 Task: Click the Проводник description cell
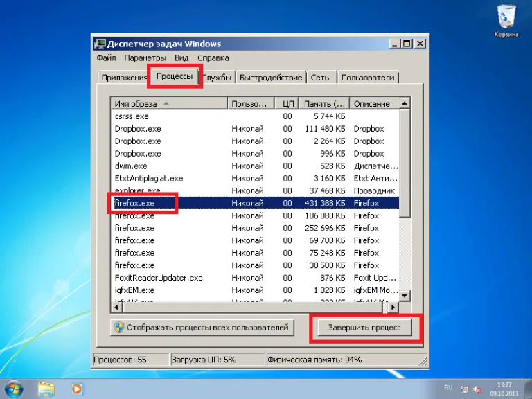(374, 191)
